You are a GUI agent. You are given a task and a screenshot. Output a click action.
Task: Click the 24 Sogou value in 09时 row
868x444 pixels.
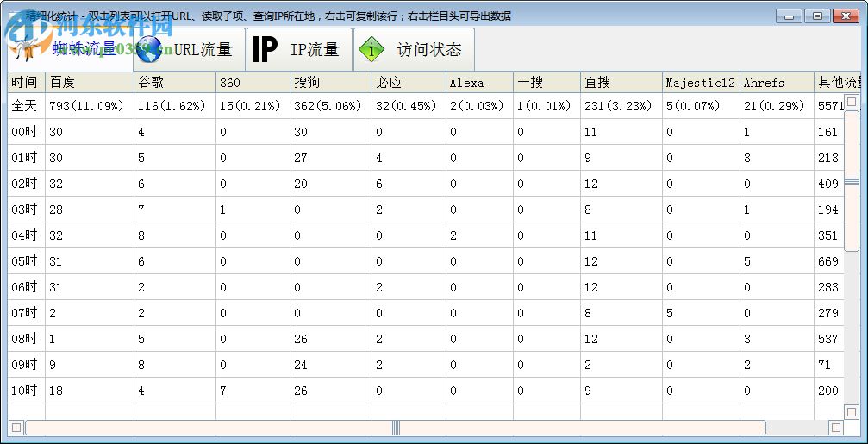click(301, 365)
